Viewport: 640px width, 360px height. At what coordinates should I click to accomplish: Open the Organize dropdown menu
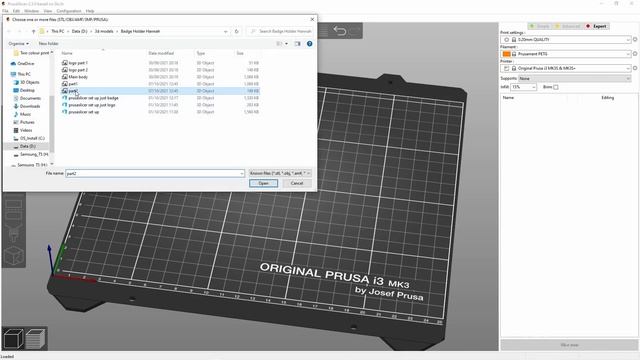[18, 44]
